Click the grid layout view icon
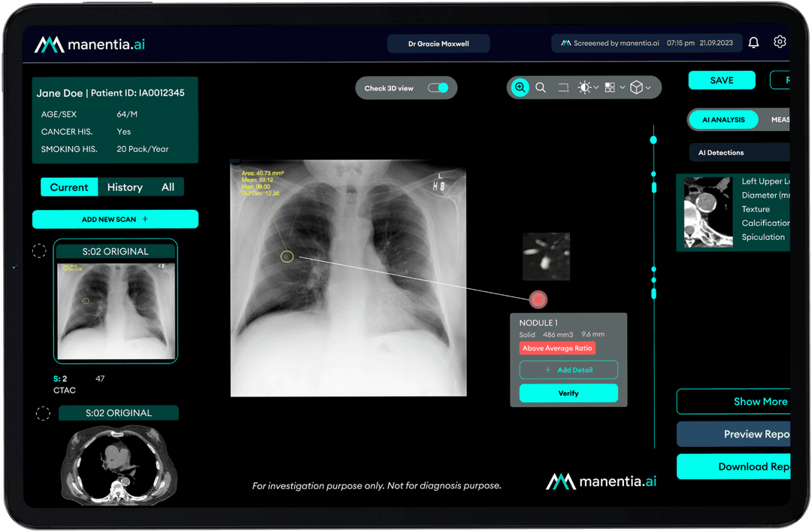The image size is (812, 532). [610, 87]
